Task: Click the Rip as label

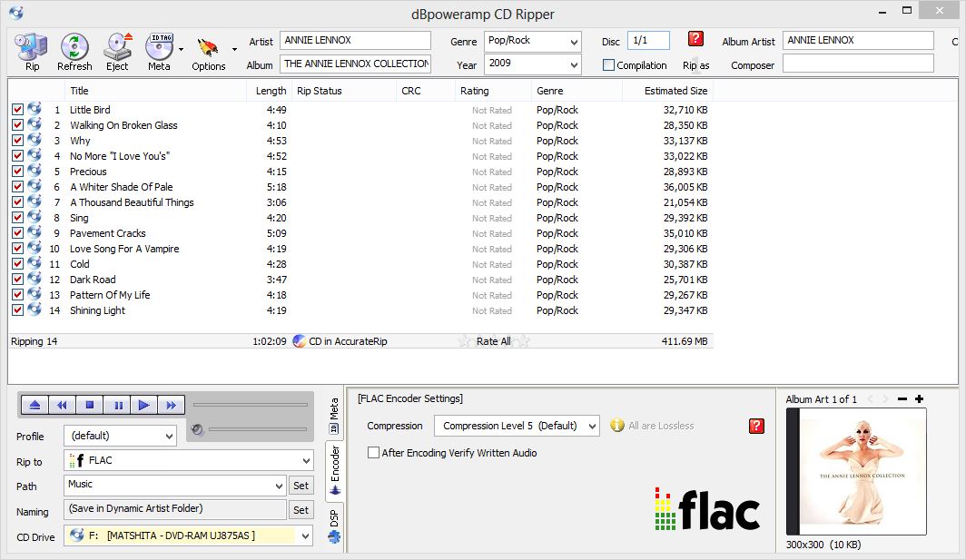Action: pos(695,65)
